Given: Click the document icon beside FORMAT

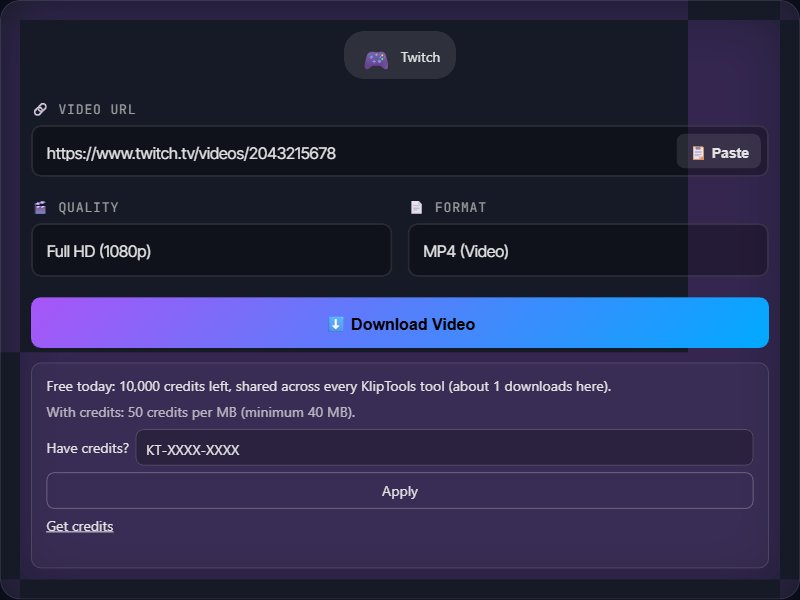Looking at the screenshot, I should (416, 207).
